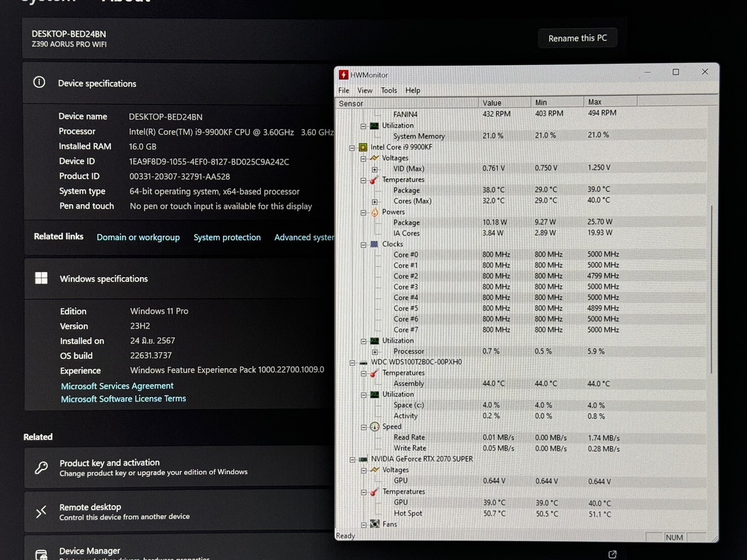Open Microsoft Software License Terms link
747x560 pixels.
click(123, 399)
